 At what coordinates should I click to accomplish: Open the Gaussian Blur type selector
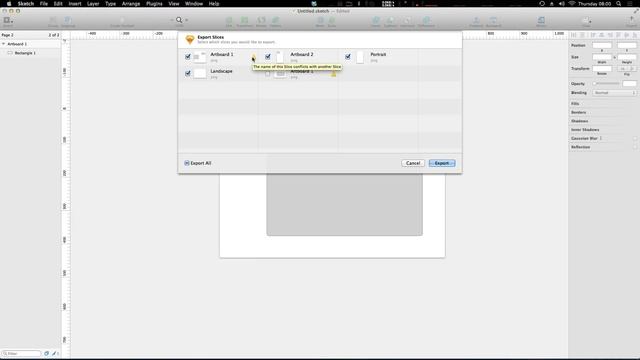click(x=601, y=138)
